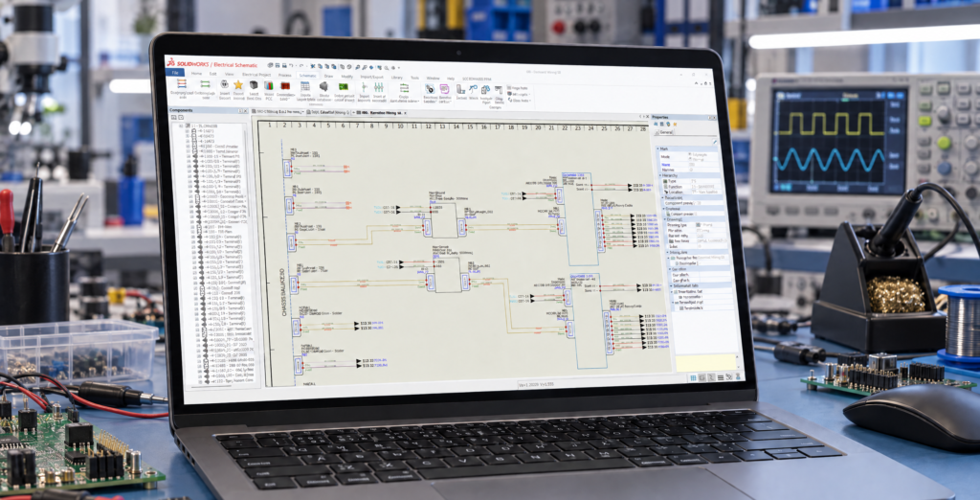Click the blue grid view icon at bottom
Screen dimensions: 980x500
tap(693, 378)
